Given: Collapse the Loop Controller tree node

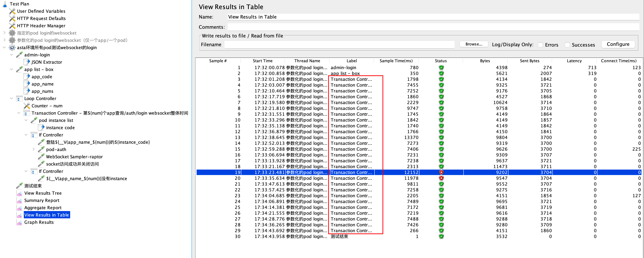Looking at the screenshot, I should coord(11,98).
